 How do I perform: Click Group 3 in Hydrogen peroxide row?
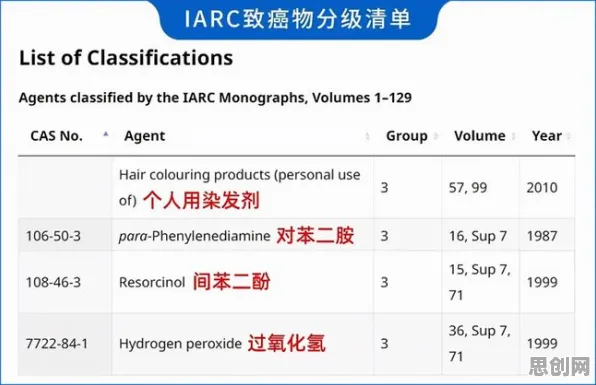coord(384,344)
